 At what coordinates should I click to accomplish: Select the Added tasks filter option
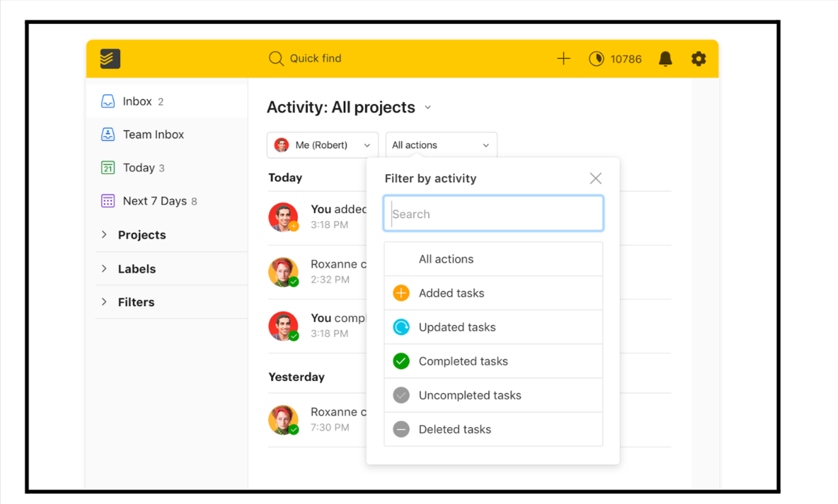click(452, 293)
